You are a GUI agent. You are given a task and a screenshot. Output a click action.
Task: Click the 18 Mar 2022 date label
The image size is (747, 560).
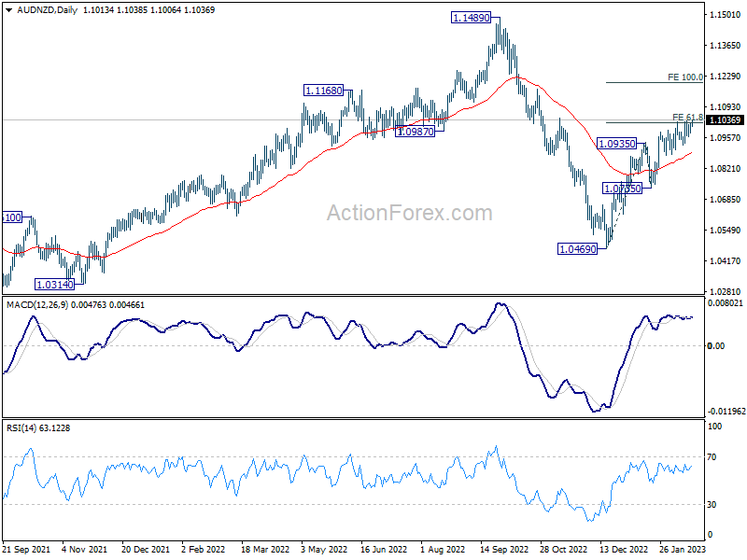click(265, 550)
